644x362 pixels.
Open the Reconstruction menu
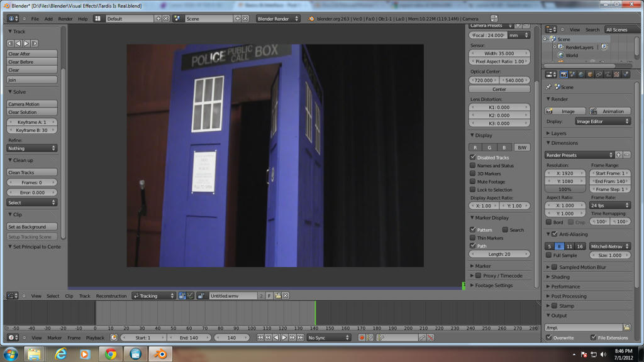[x=110, y=295]
